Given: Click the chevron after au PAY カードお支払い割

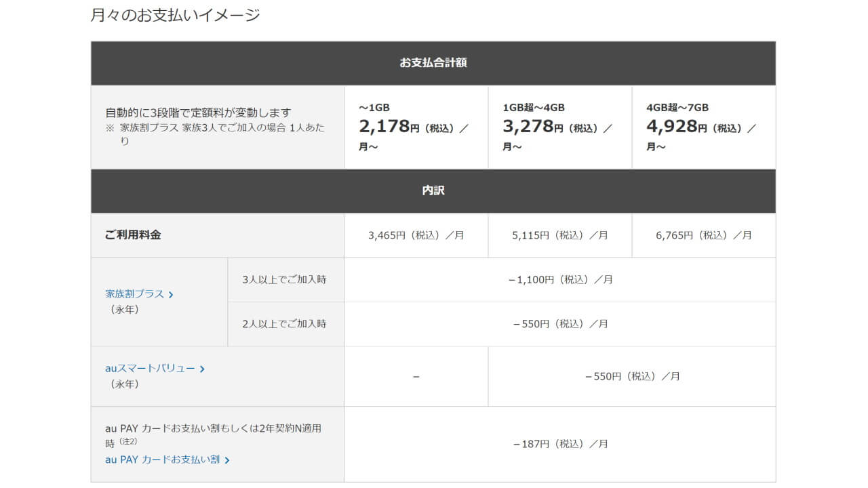Looking at the screenshot, I should point(226,460).
